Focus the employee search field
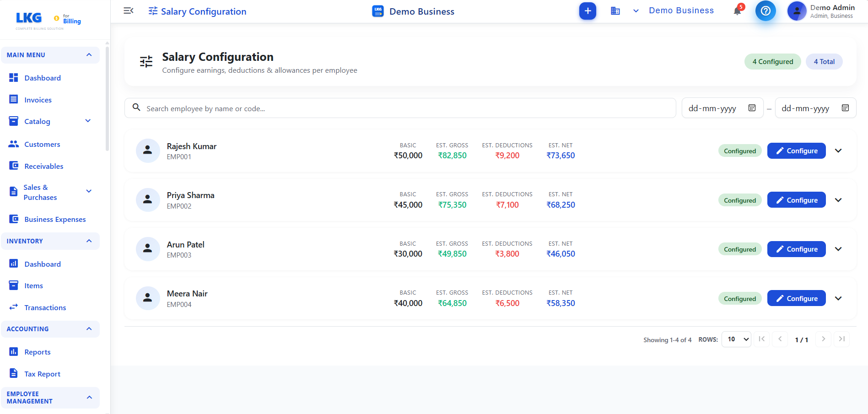868x414 pixels. point(400,108)
